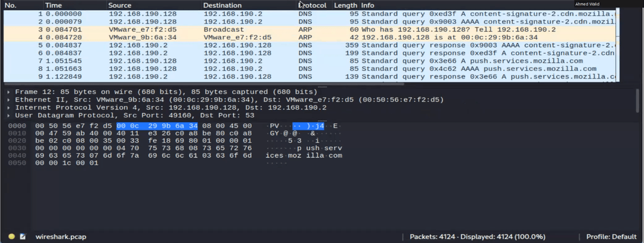Open capture file properties icon in status bar
644x243 pixels.
(x=23, y=236)
